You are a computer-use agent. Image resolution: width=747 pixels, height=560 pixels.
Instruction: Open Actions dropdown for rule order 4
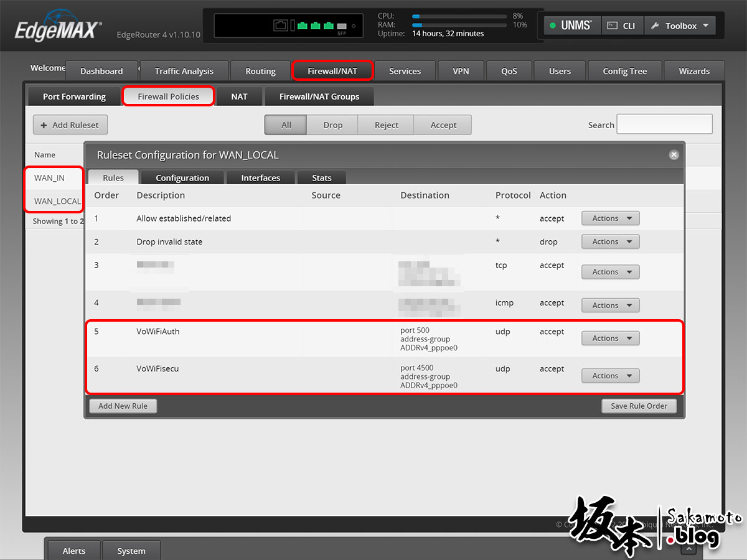coord(610,306)
